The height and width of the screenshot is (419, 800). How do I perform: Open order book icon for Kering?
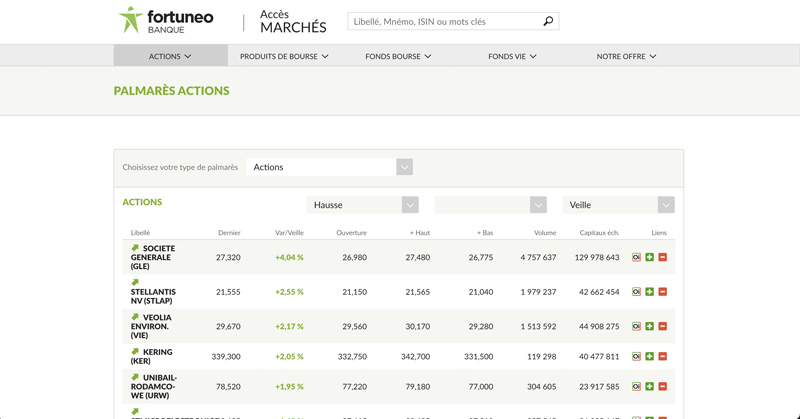(636, 356)
